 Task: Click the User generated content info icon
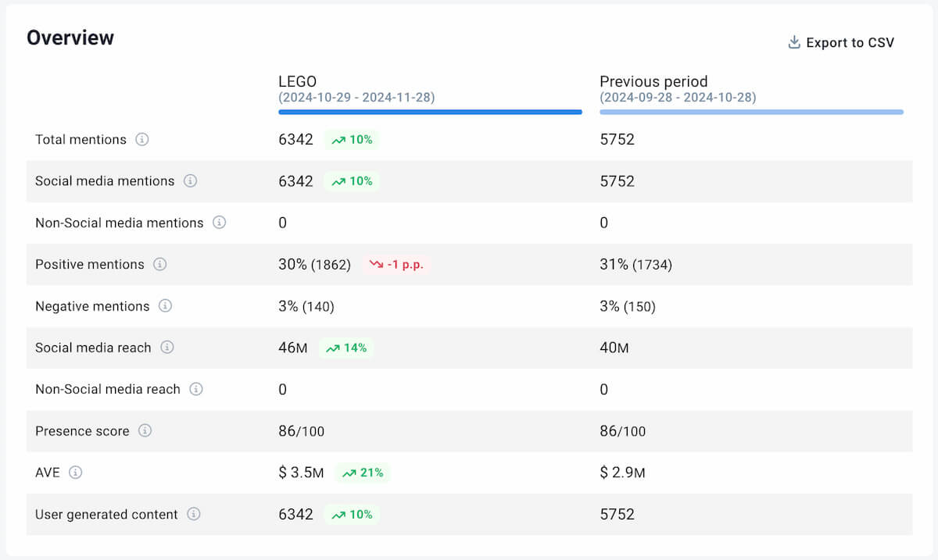click(193, 514)
